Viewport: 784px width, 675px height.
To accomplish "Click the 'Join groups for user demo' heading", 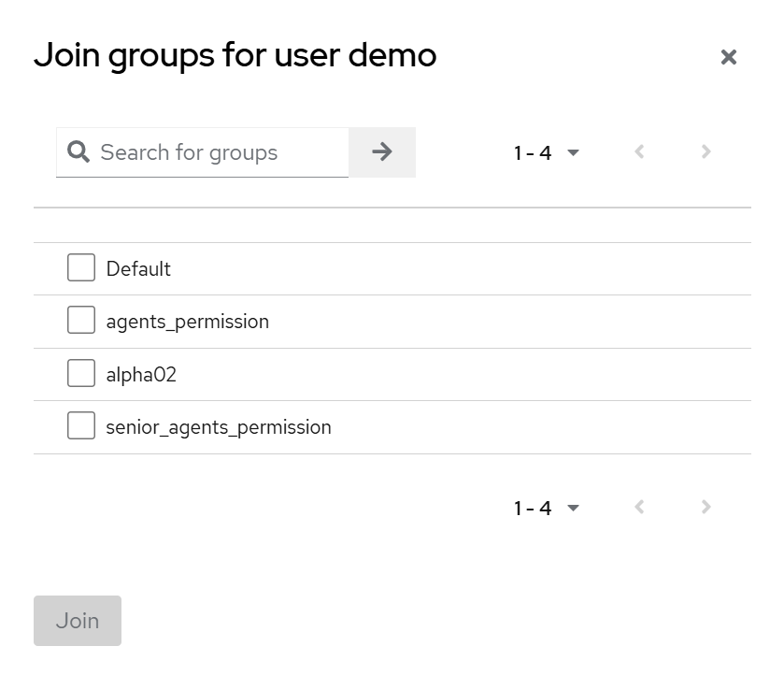I will click(235, 56).
